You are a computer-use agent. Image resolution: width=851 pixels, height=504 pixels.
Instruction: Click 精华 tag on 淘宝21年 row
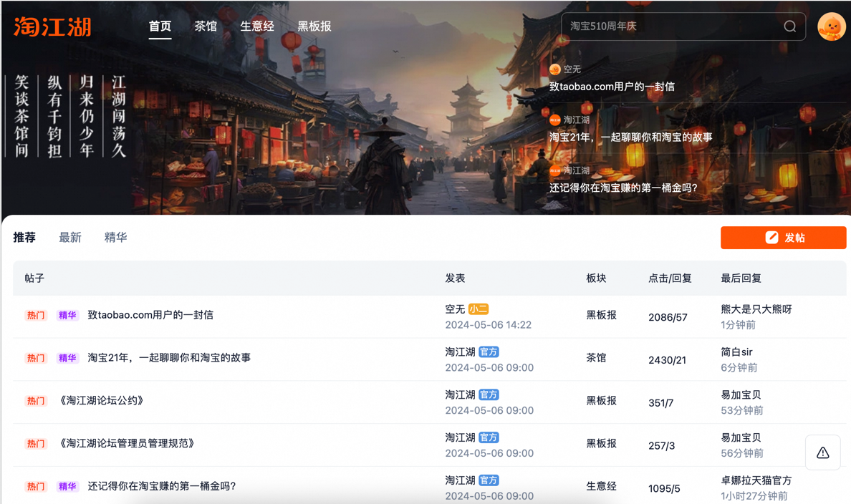coord(67,358)
